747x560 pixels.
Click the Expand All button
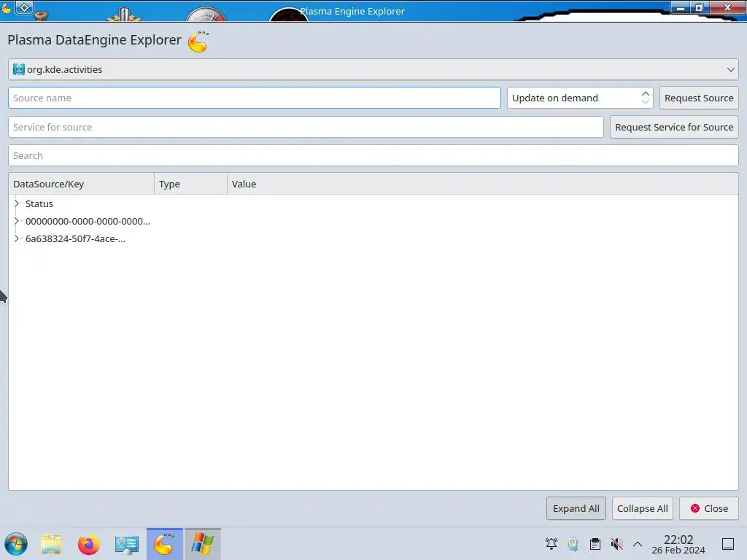576,508
